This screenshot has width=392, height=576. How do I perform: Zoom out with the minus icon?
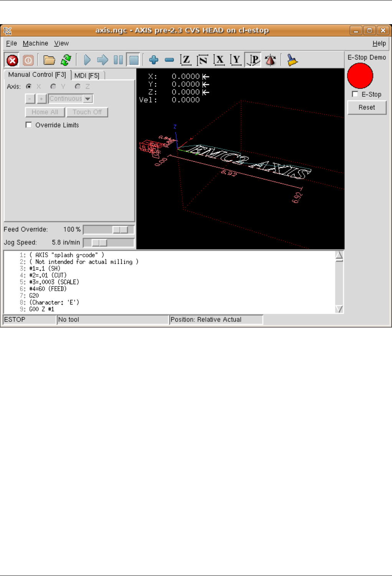(x=169, y=60)
